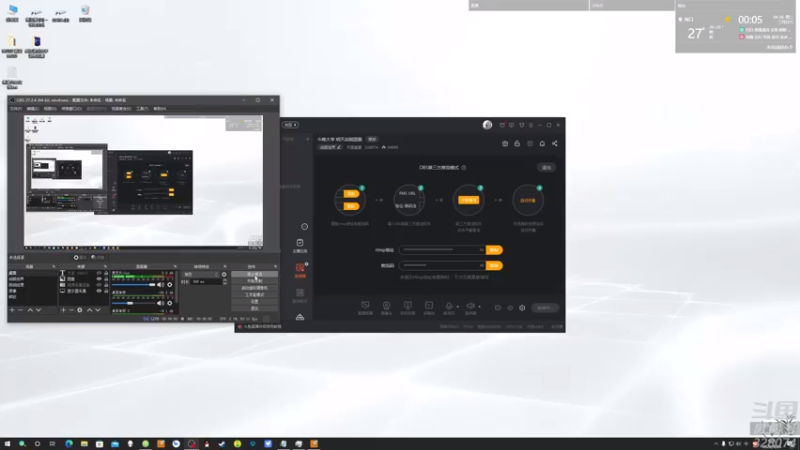Open Windows Start button on taskbar
This screenshot has width=800, height=450.
pos(7,444)
